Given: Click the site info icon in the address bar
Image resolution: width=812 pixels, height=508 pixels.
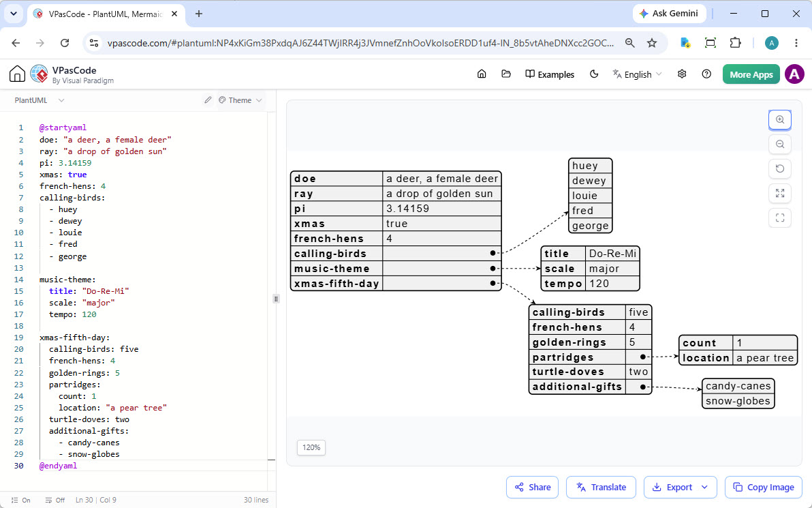Looking at the screenshot, I should (x=94, y=43).
